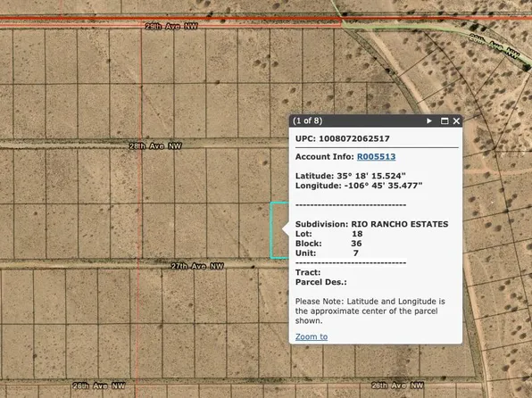Click the Parcel Des.: field label

[x=321, y=282]
